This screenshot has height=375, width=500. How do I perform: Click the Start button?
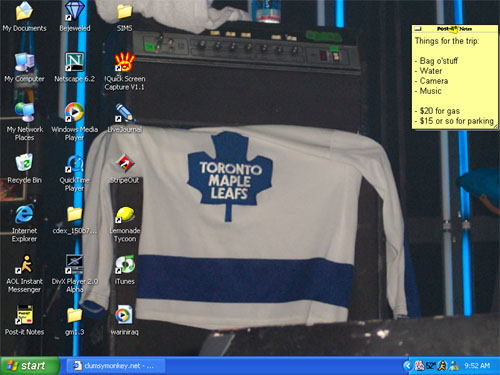point(30,366)
